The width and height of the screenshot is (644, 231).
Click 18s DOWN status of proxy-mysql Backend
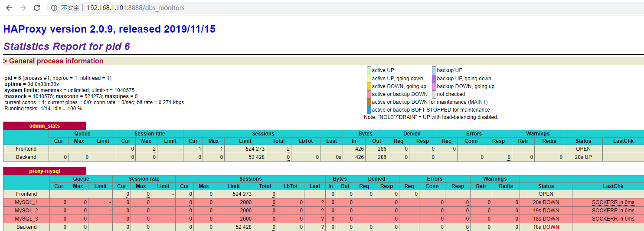pyautogui.click(x=546, y=227)
